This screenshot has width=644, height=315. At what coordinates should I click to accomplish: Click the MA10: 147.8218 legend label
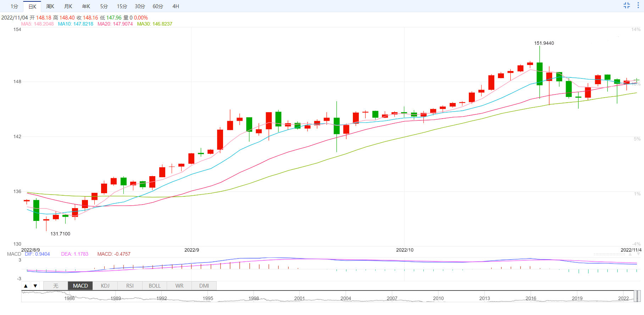[x=76, y=24]
